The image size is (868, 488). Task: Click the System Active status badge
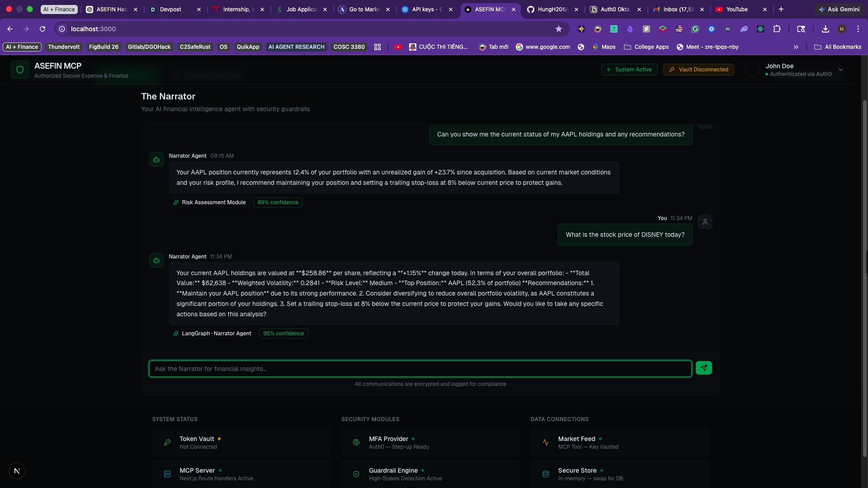[x=629, y=70]
